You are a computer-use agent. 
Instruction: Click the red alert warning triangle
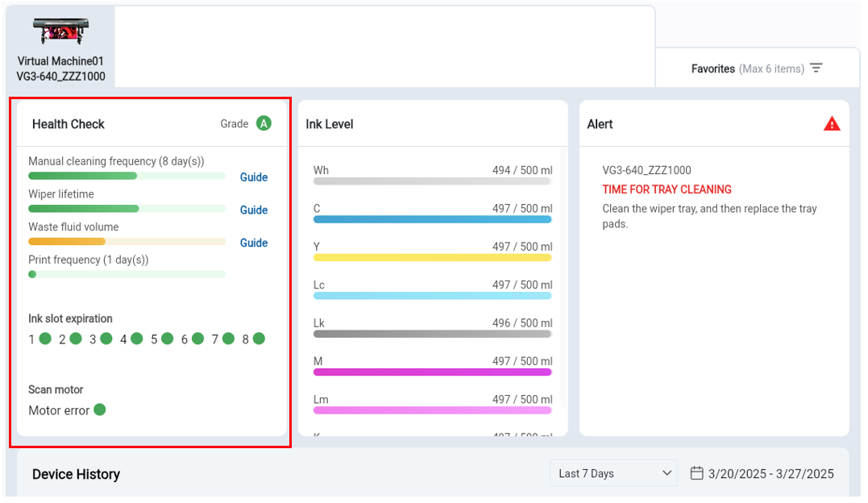(832, 123)
